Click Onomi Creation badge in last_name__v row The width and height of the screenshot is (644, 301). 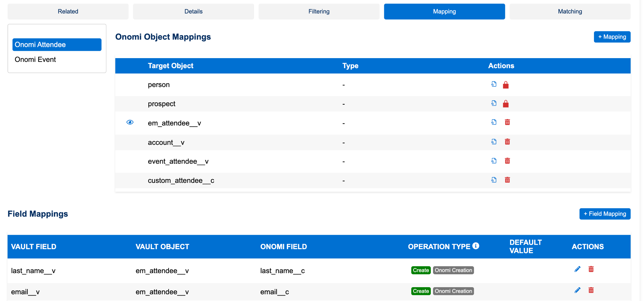point(453,270)
